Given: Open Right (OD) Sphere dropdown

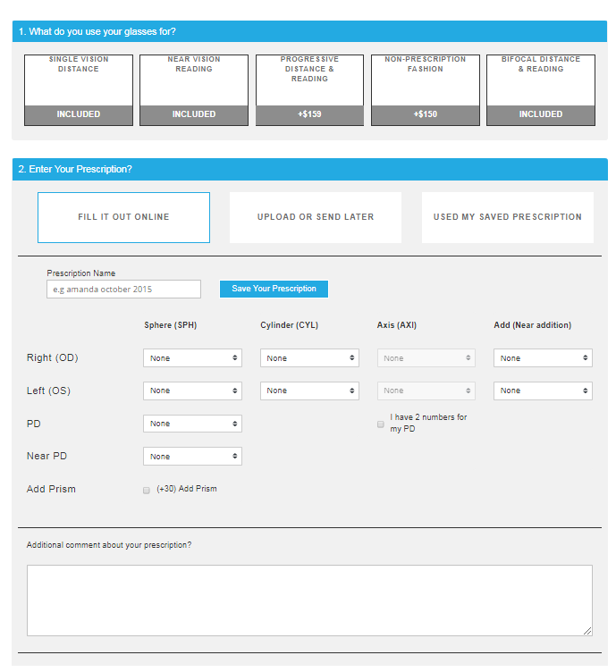Looking at the screenshot, I should click(x=192, y=357).
